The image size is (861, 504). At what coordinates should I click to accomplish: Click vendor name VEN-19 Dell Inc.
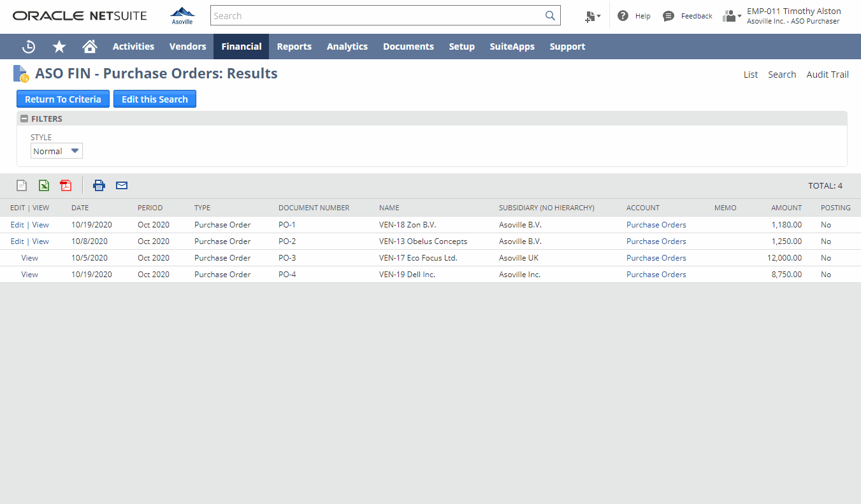click(x=407, y=275)
